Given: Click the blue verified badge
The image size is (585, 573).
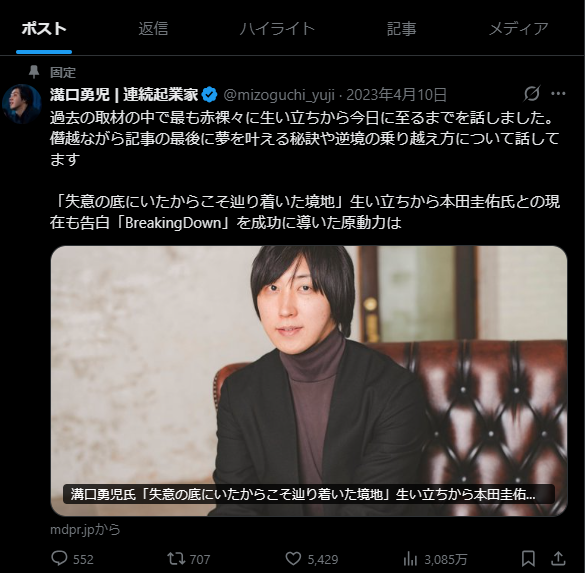Looking at the screenshot, I should coord(209,94).
